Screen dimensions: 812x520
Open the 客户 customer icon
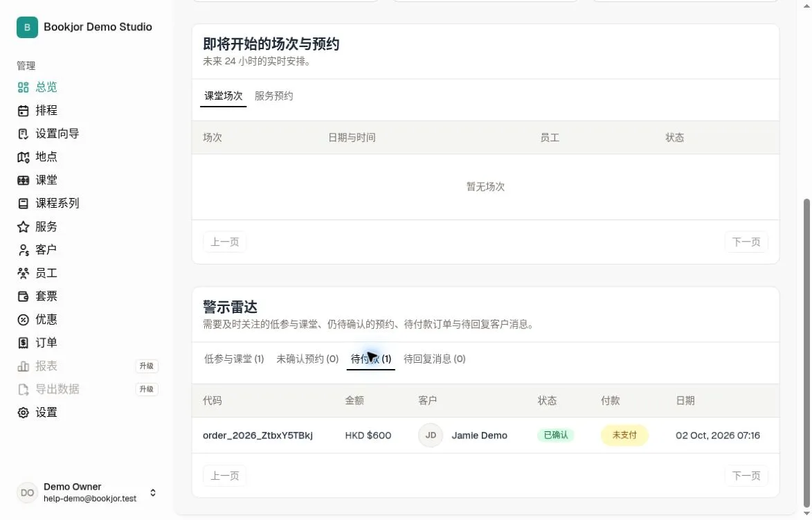click(24, 250)
